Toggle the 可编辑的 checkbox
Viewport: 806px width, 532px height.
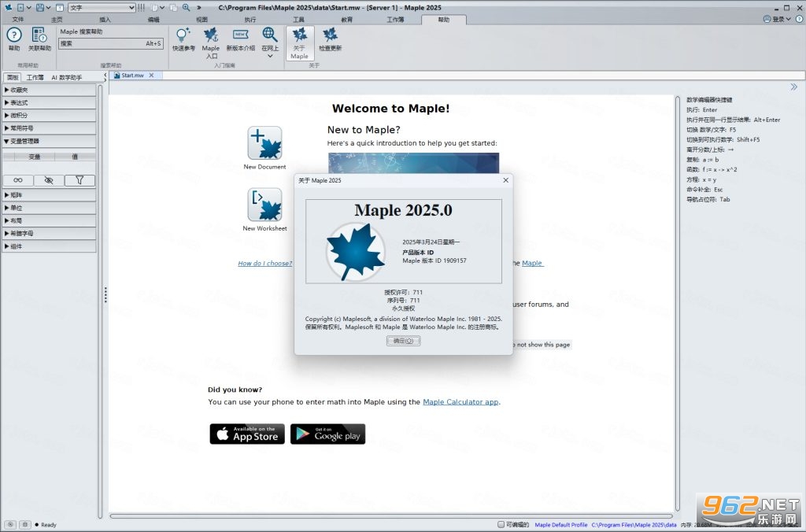(501, 524)
